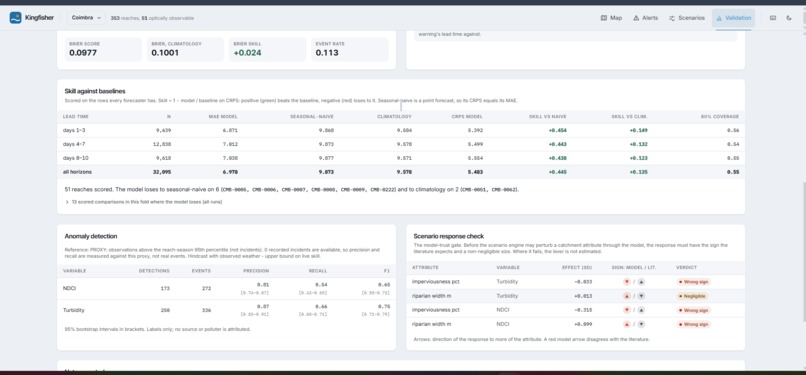Viewport: 806px width, 375px height.
Task: Click the keyboard shortcuts icon in header
Action: pos(773,18)
